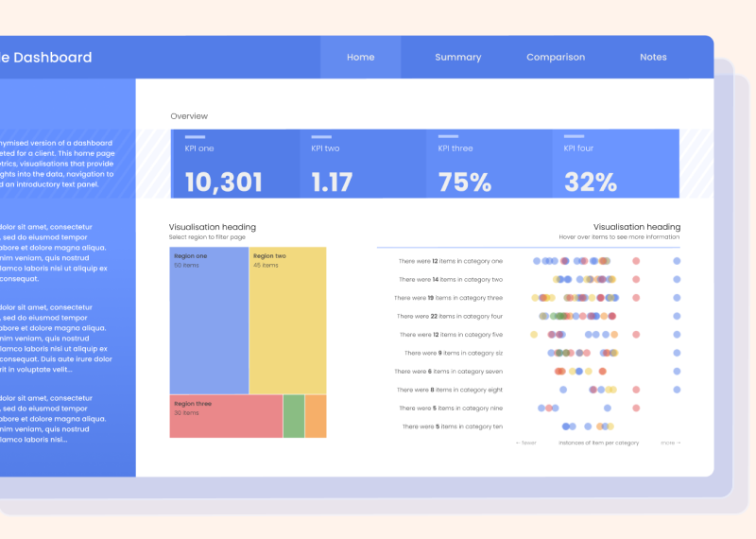Select the rightmost blue dot in category one row
The height and width of the screenshot is (539, 756).
677,261
